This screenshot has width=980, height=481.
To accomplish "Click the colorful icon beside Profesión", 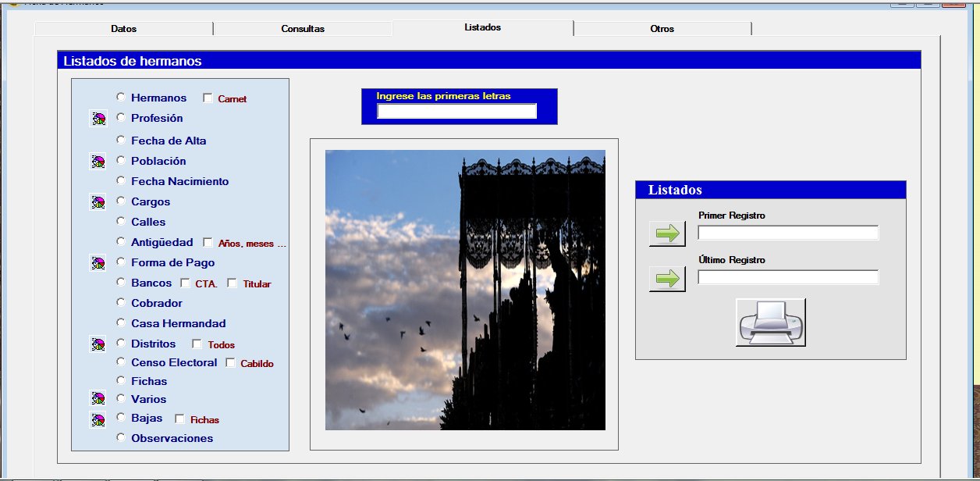I will click(x=98, y=119).
